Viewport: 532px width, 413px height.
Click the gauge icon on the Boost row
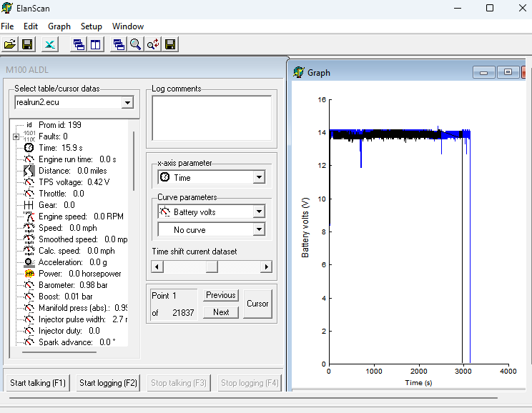click(29, 297)
